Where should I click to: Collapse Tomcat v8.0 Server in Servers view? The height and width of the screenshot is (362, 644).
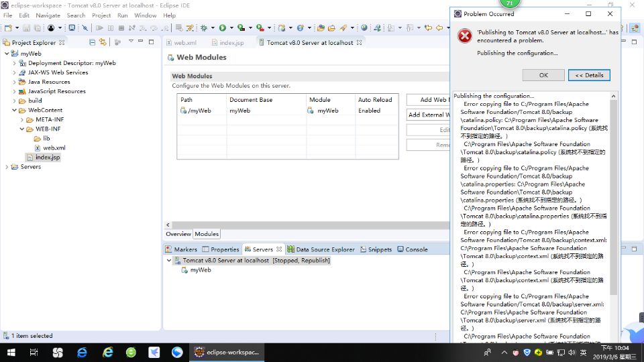pos(169,260)
